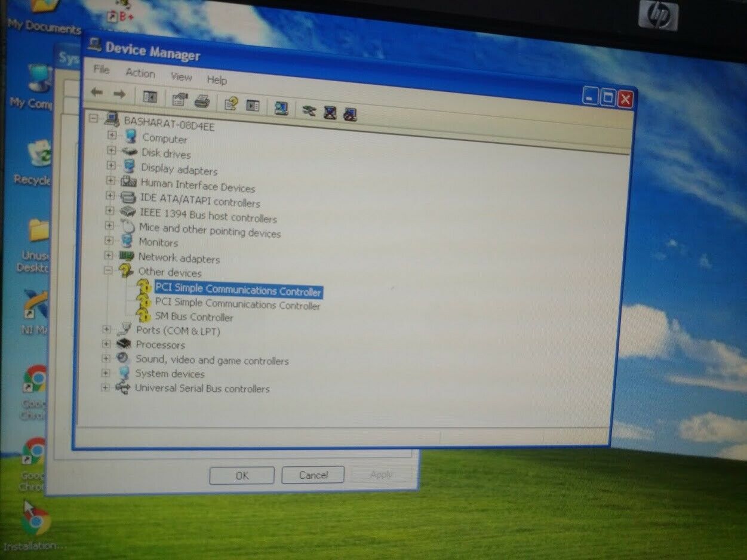Expand the Network adapters category

coord(109,256)
